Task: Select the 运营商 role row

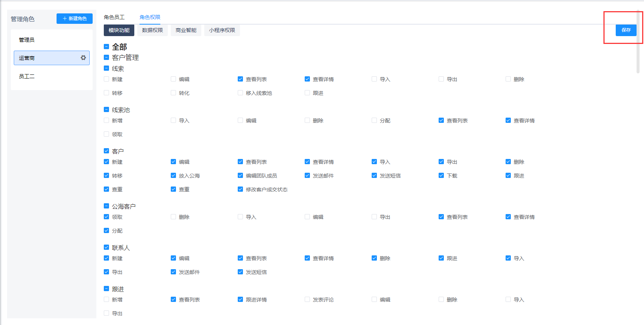Action: point(52,58)
